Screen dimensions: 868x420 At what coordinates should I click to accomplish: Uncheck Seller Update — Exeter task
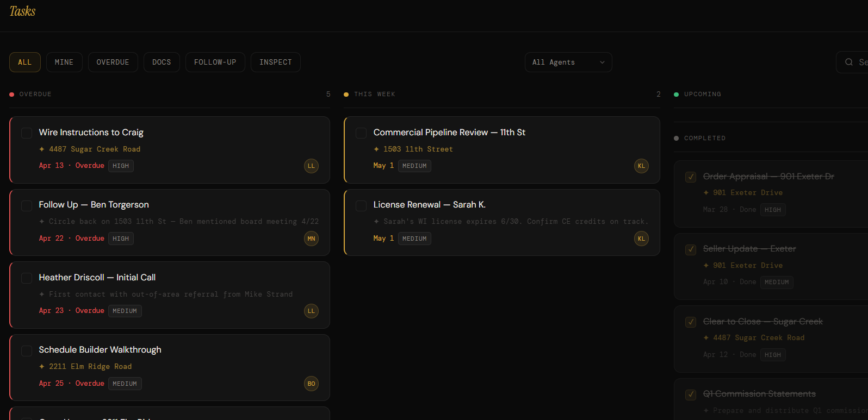click(691, 249)
